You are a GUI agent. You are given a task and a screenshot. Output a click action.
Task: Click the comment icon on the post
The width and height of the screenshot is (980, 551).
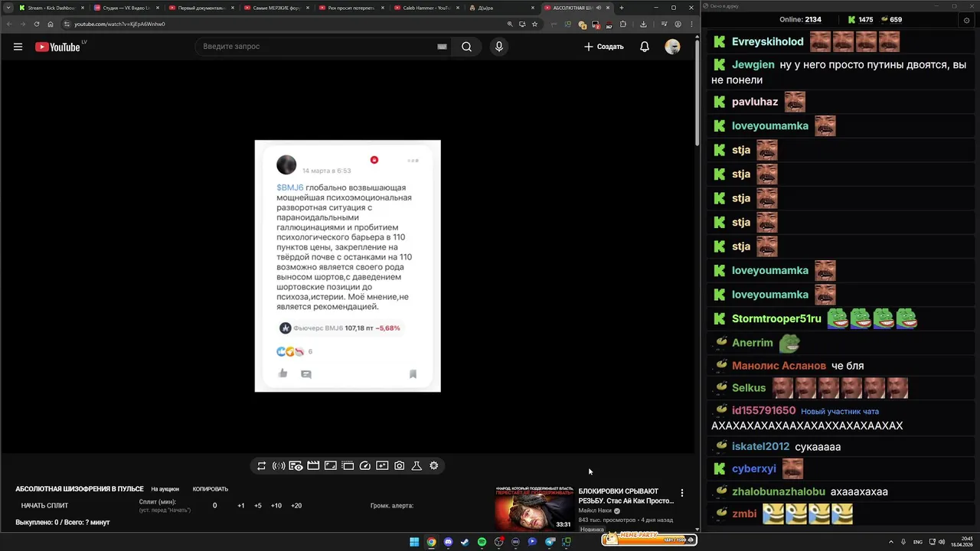(306, 374)
